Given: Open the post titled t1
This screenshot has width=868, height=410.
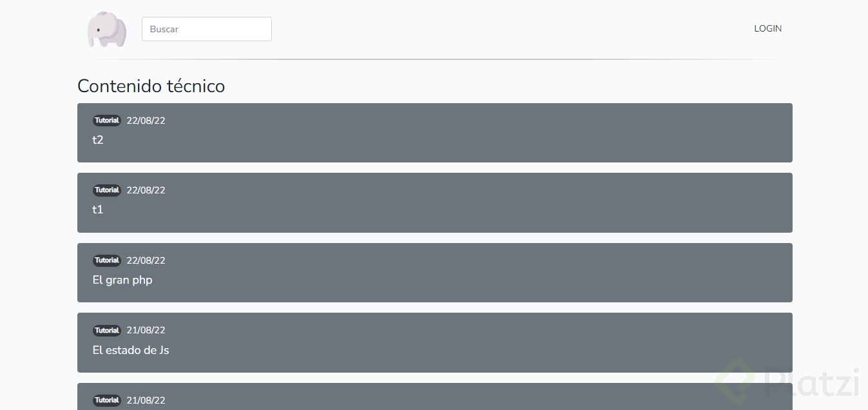Looking at the screenshot, I should click(98, 210).
